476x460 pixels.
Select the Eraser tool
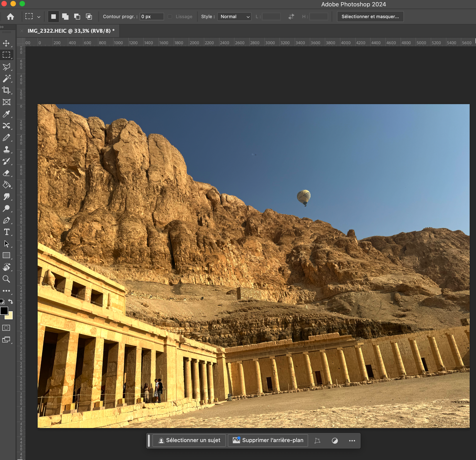click(6, 173)
